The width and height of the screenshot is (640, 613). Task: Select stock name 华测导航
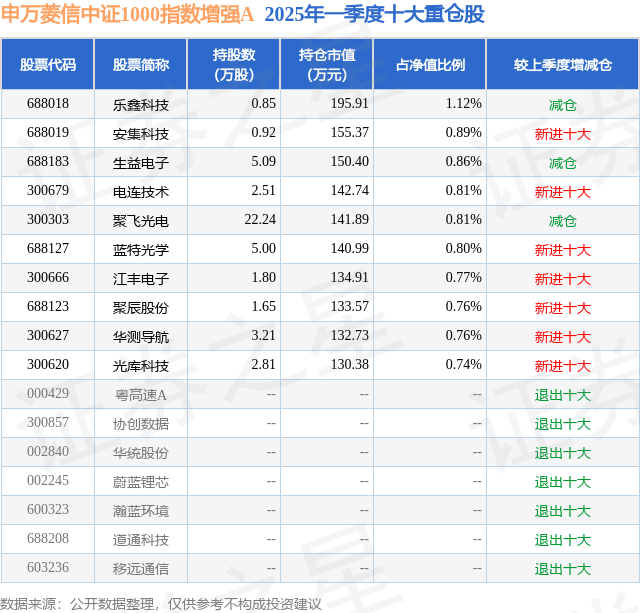click(141, 337)
